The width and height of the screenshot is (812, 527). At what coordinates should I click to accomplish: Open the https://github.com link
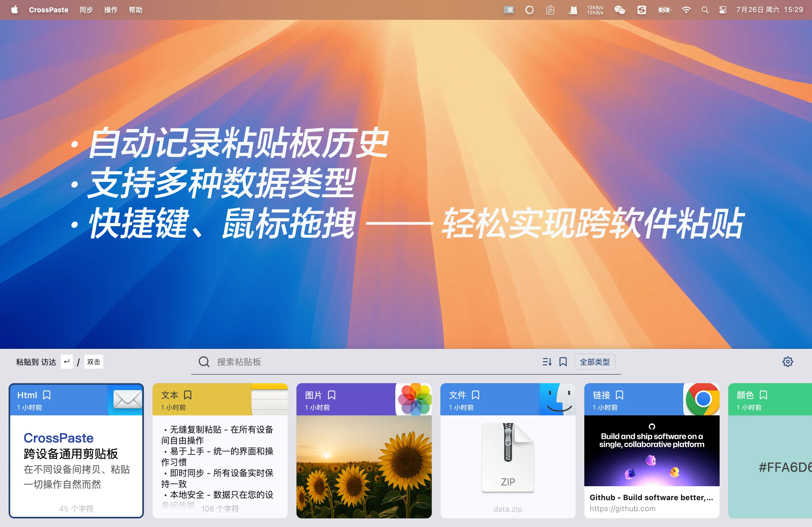[x=622, y=508]
